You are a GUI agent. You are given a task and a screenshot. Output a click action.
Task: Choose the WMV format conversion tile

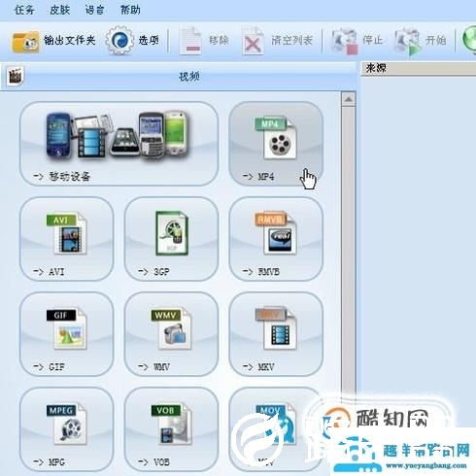171,334
